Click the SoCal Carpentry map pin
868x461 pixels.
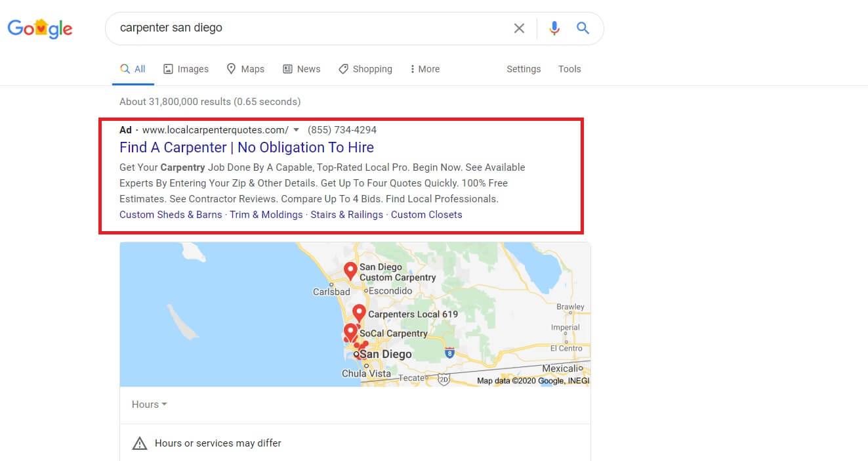pyautogui.click(x=350, y=332)
